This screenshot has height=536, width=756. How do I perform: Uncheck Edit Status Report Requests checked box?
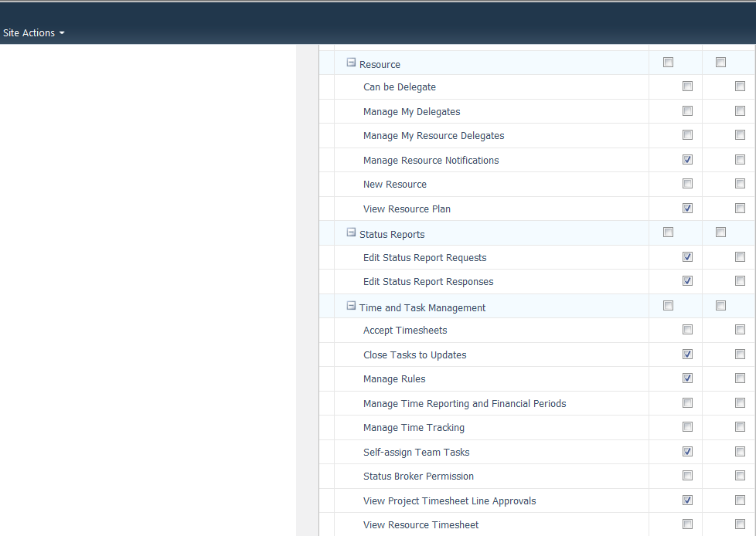[x=687, y=257]
